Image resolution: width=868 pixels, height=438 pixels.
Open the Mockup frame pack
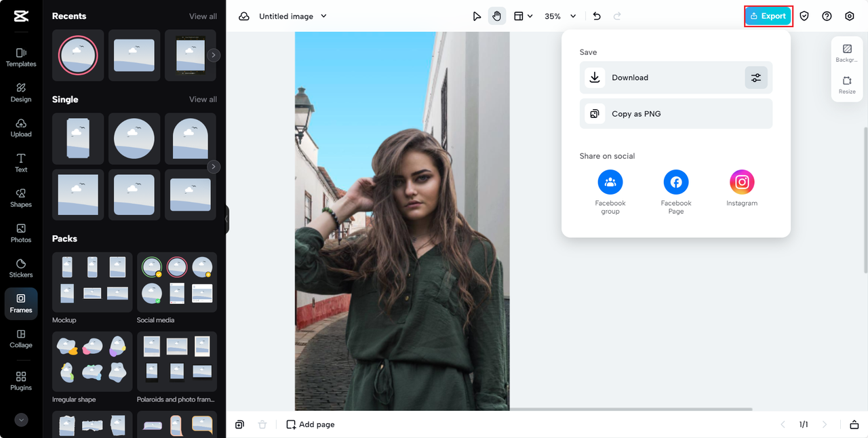pos(92,282)
